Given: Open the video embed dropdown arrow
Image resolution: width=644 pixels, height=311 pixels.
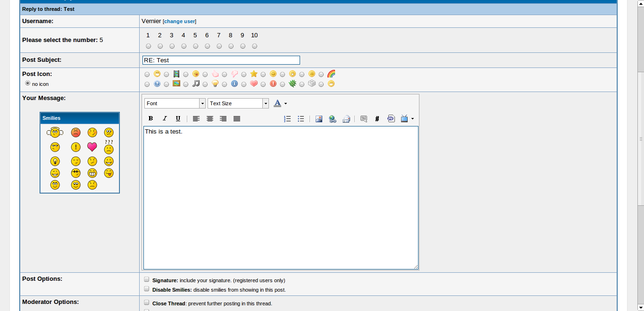Looking at the screenshot, I should pyautogui.click(x=413, y=119).
